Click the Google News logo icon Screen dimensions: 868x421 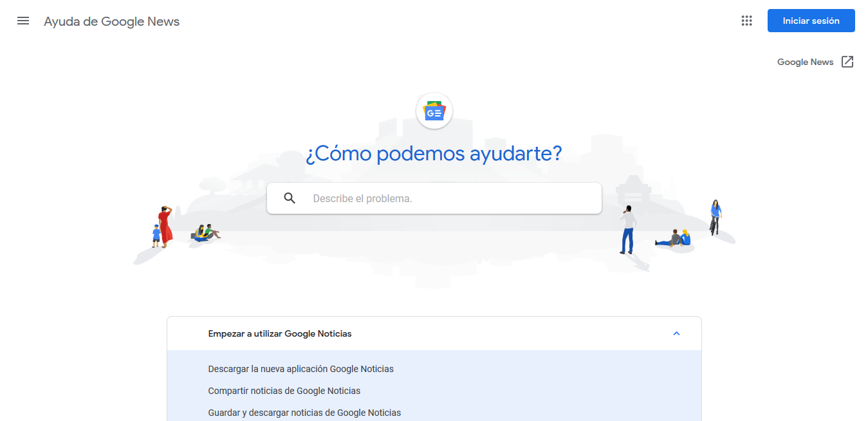434,111
